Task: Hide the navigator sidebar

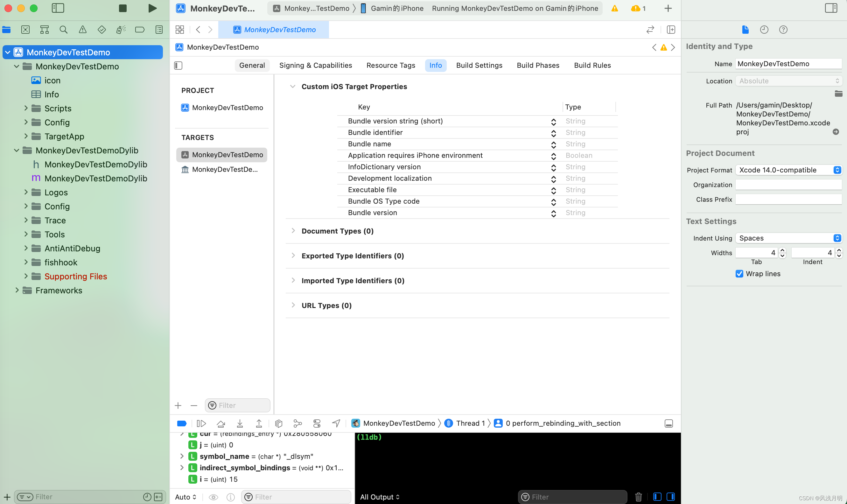Action: point(58,8)
